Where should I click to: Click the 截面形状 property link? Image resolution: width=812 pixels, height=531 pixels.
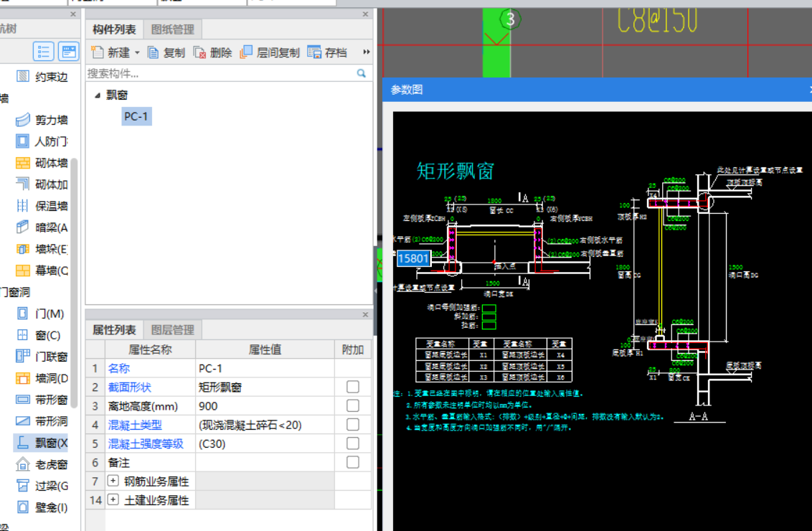click(129, 387)
